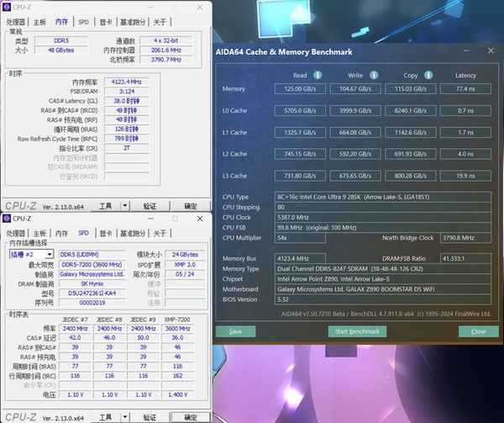Click 大小 value 48 GBytes
Viewport: 504px width, 423px height.
[60, 50]
